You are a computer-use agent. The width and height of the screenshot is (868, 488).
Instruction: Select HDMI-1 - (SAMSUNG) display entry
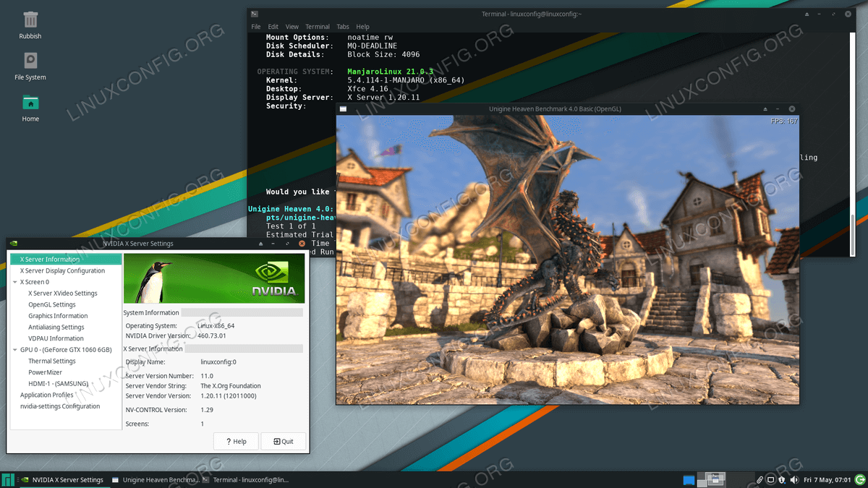tap(59, 384)
